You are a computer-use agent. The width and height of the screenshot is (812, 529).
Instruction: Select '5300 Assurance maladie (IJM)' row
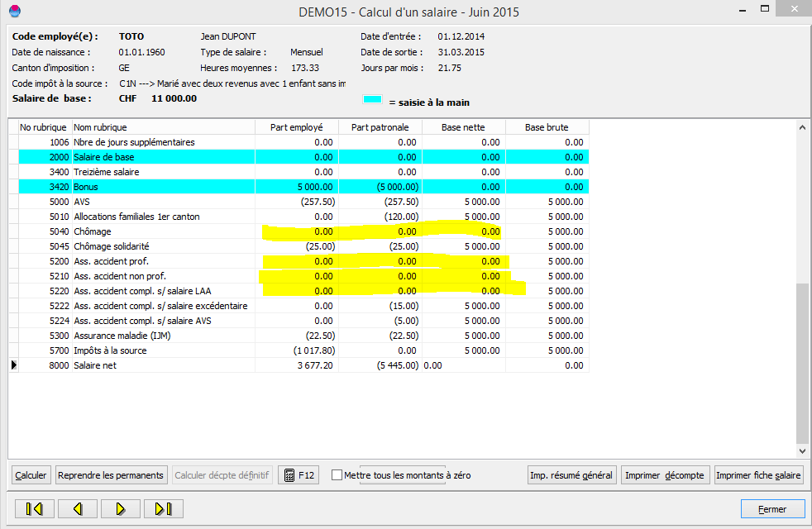(303, 336)
